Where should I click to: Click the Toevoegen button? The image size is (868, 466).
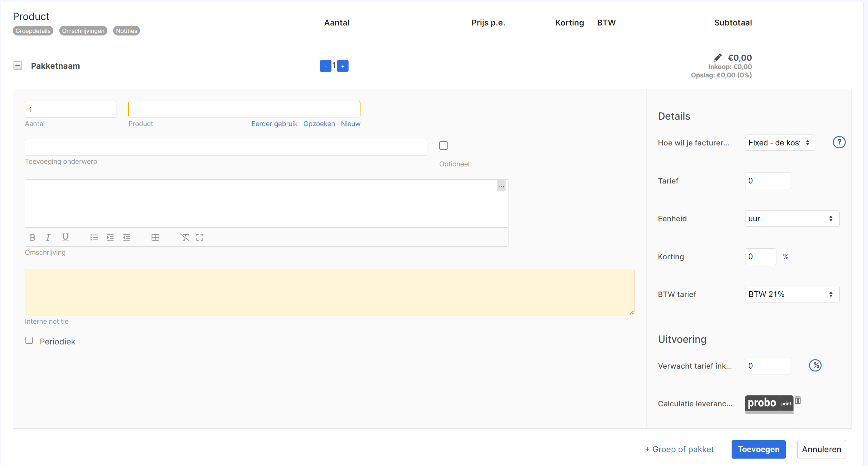pyautogui.click(x=758, y=449)
